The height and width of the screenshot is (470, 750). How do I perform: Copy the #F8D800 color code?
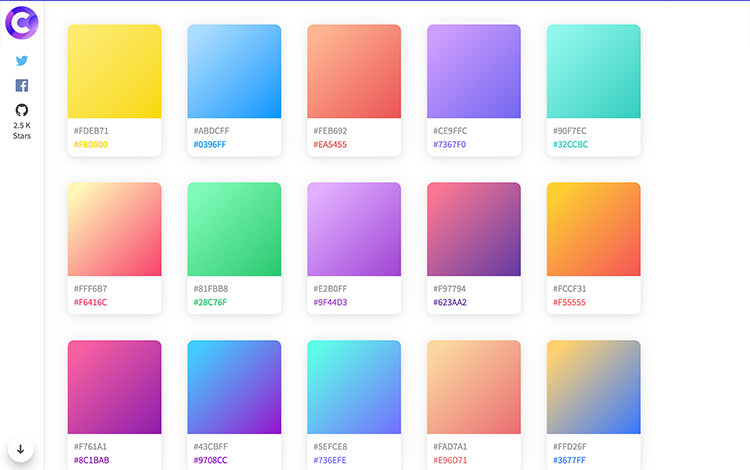91,144
